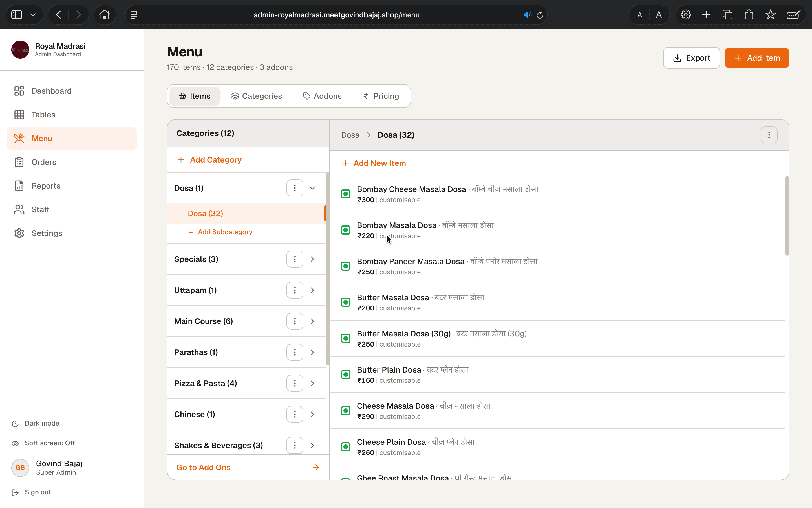This screenshot has height=508, width=812.
Task: Mute tab audio speaker icon
Action: (x=527, y=15)
